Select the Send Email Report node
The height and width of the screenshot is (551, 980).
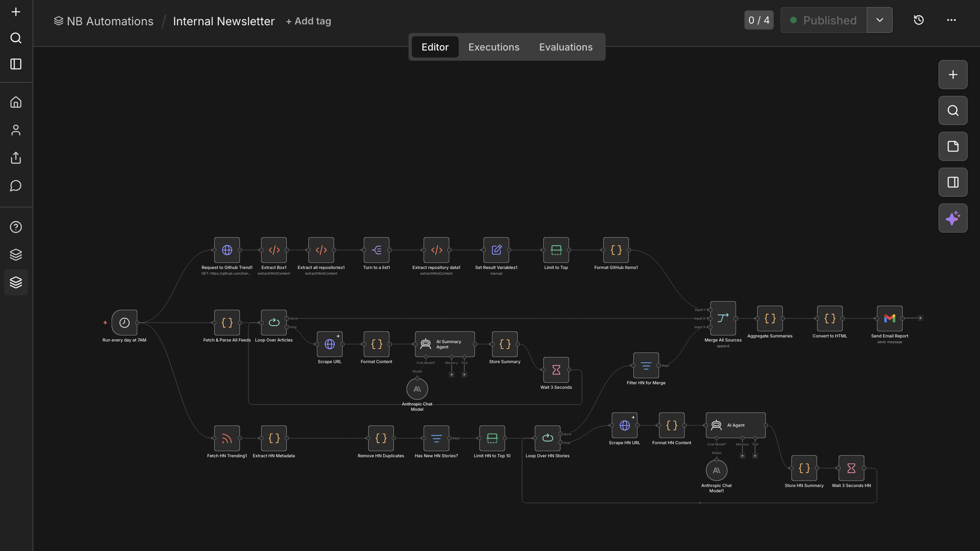(x=889, y=318)
